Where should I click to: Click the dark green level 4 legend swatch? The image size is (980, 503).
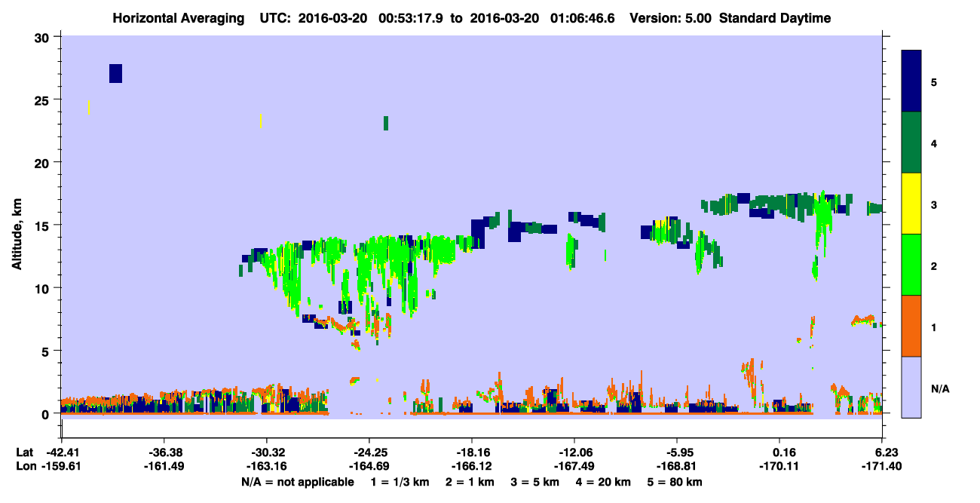tap(911, 143)
